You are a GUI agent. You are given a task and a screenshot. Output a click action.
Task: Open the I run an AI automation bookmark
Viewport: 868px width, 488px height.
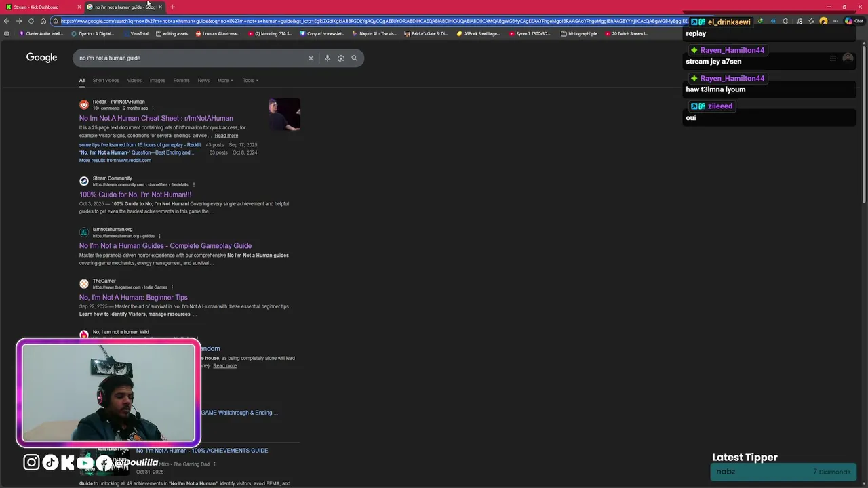click(x=218, y=33)
